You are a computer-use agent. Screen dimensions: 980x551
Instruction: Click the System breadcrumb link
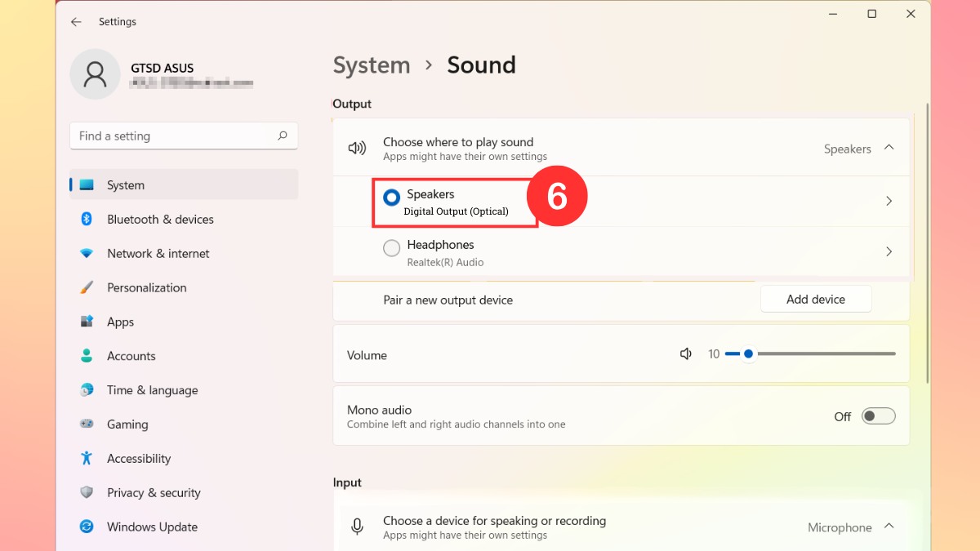(372, 65)
